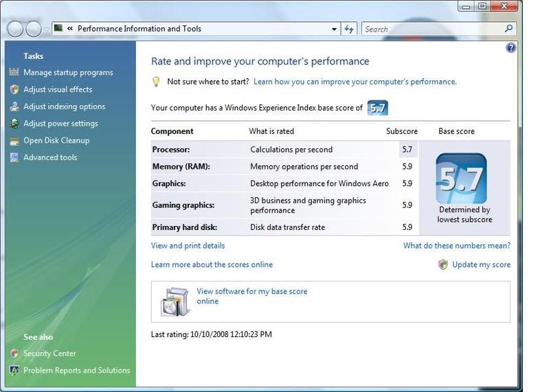Open the recent pages dropdown beside nav buttons

pos(47,30)
